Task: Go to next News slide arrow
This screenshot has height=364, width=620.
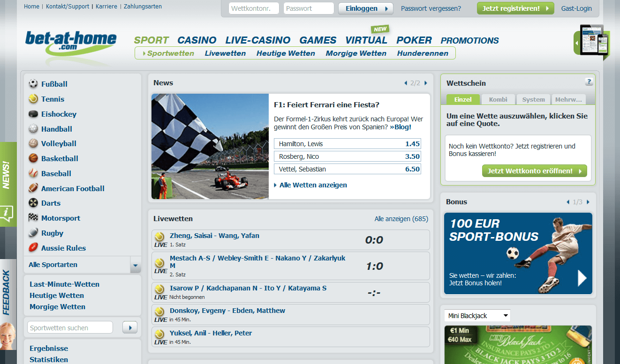Action: pyautogui.click(x=426, y=83)
